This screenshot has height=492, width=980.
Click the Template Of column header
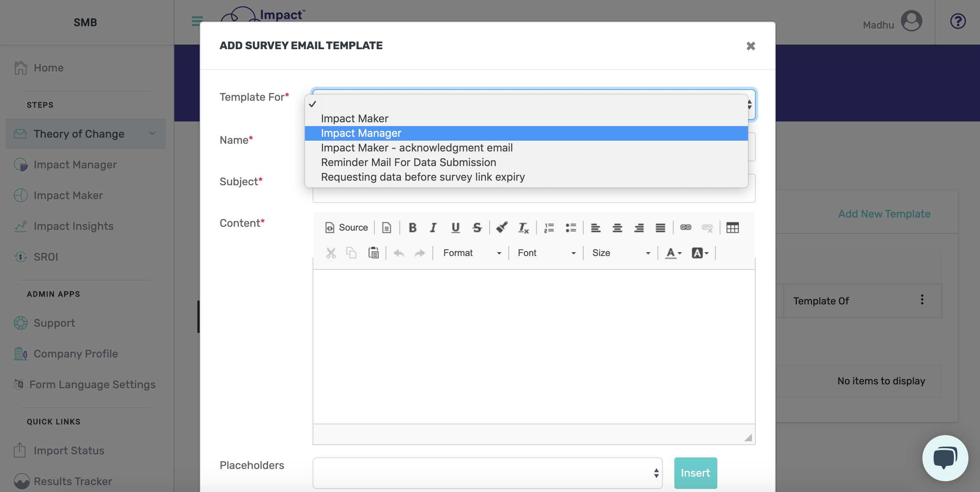pos(821,301)
